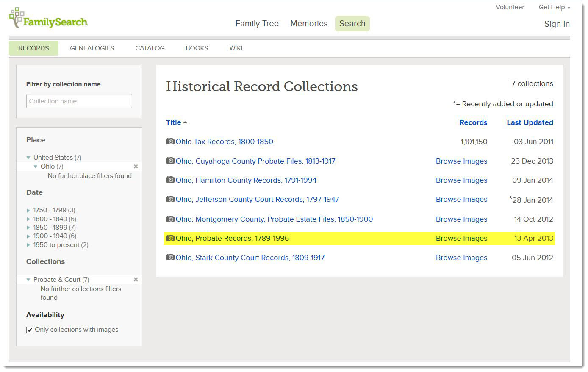588x372 pixels.
Task: Expand the 1900 - 1949 date range
Action: pos(28,236)
